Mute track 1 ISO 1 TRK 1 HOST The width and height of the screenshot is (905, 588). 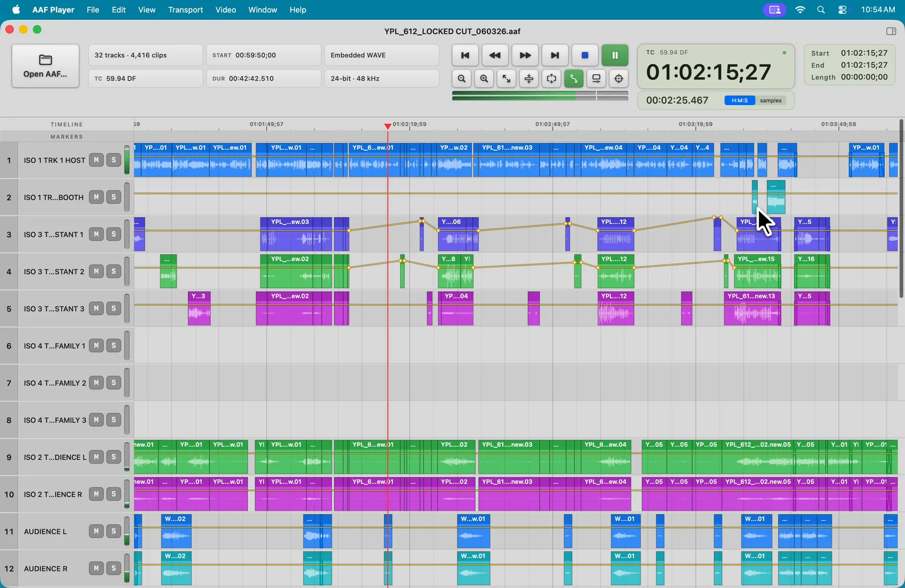[96, 160]
